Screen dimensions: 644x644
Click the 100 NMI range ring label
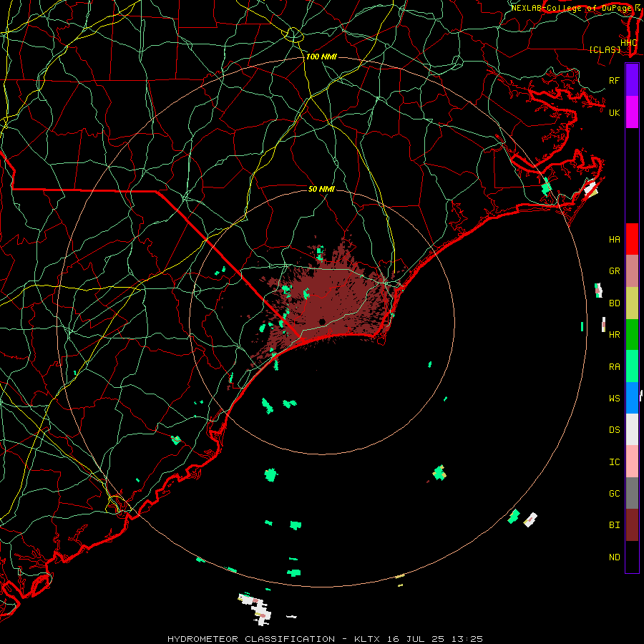tap(321, 57)
